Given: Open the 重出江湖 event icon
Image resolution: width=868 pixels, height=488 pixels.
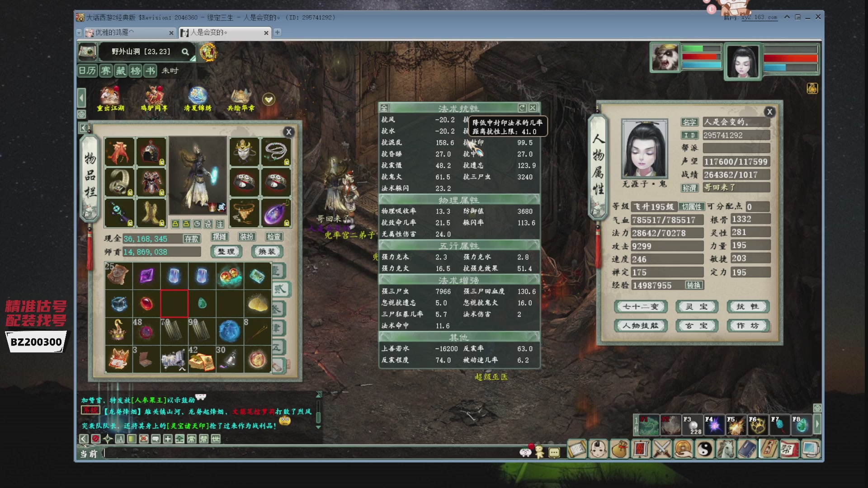Looking at the screenshot, I should pyautogui.click(x=110, y=99).
